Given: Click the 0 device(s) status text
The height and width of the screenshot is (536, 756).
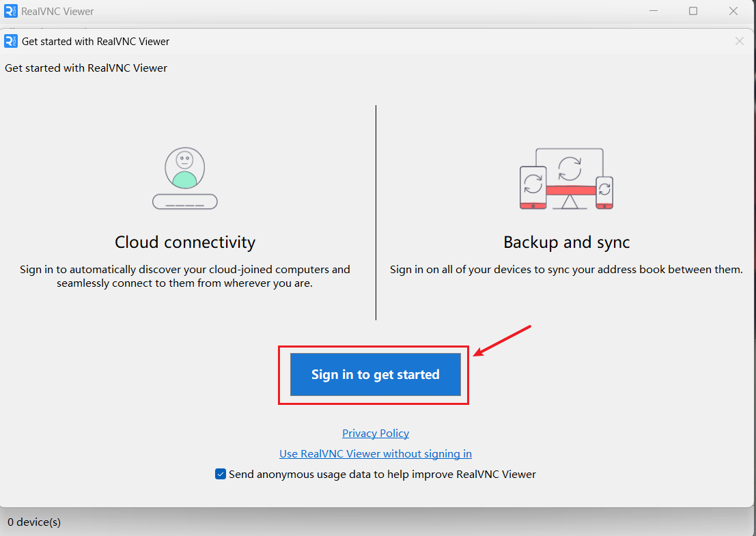Looking at the screenshot, I should pos(34,522).
